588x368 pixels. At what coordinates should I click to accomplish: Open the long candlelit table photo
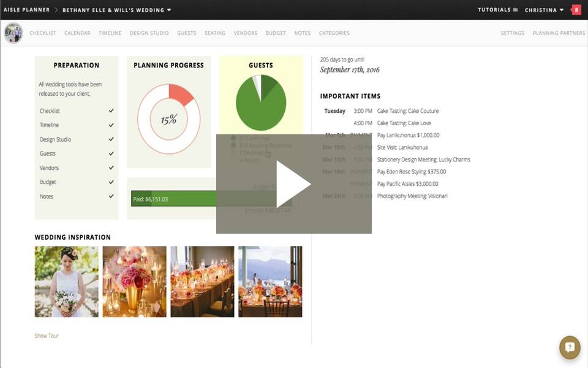[x=203, y=282]
